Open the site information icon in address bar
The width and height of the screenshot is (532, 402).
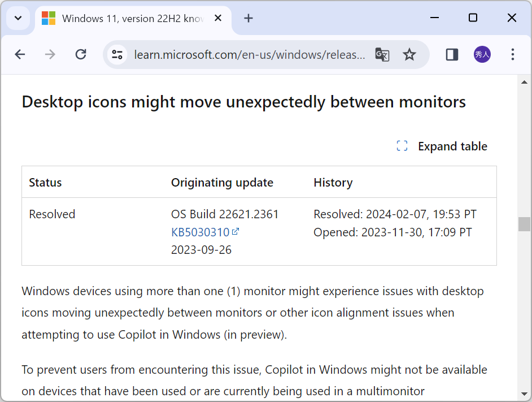click(117, 54)
